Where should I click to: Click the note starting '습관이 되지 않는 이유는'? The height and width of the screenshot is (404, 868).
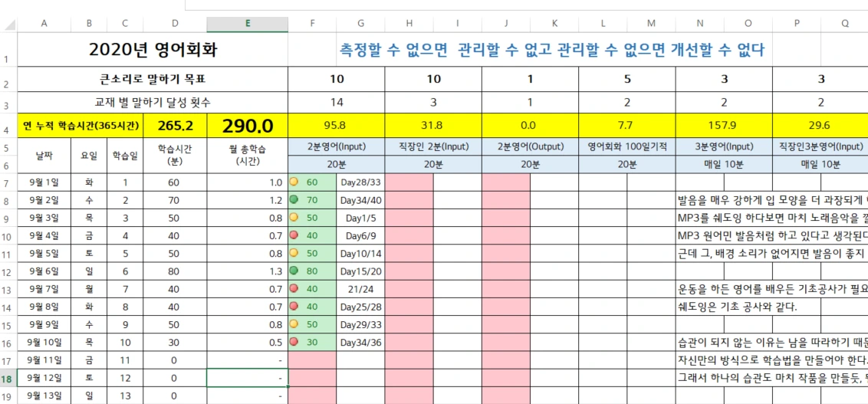(x=772, y=343)
